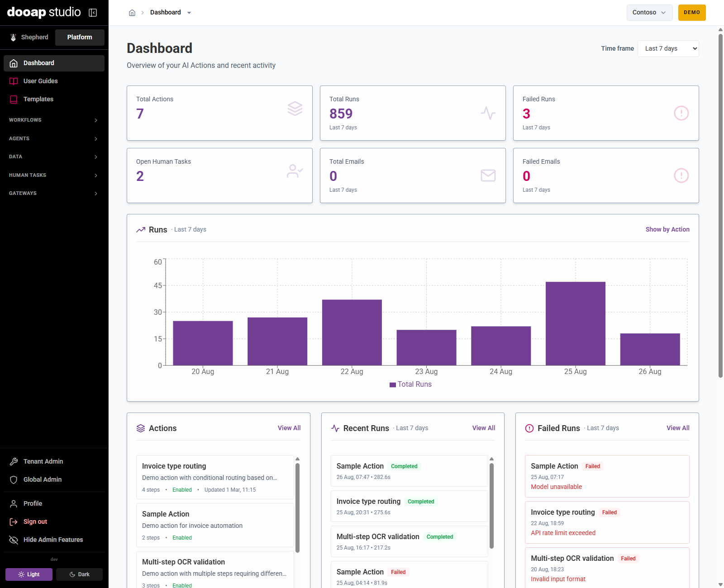Click the Hide Admin Features eye-off icon
Viewport: 724px width, 588px height.
click(14, 540)
